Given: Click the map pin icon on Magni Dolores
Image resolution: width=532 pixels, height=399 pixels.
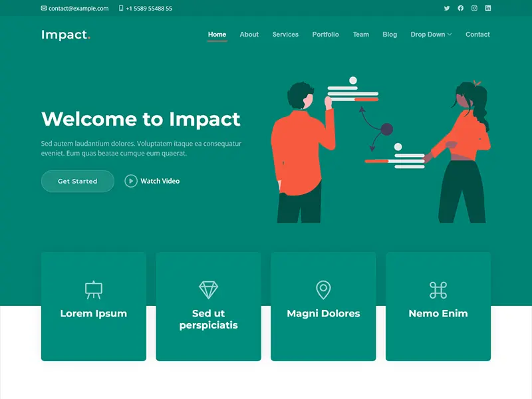Looking at the screenshot, I should (323, 289).
